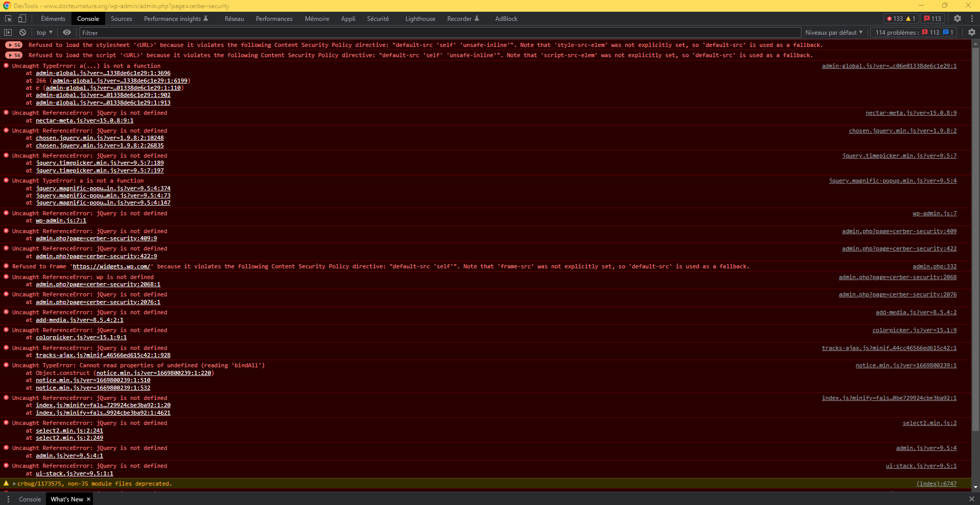The width and height of the screenshot is (980, 505).
Task: Open the Niveaux par défaut dropdown
Action: point(834,32)
